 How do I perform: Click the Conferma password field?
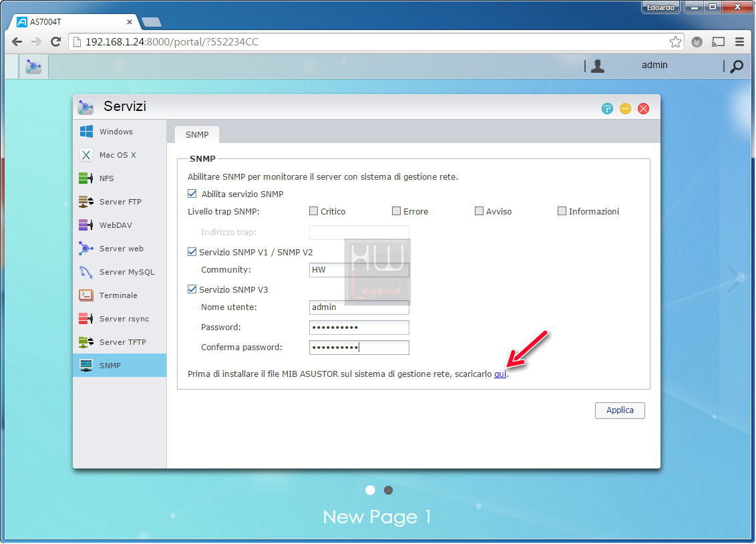[359, 348]
